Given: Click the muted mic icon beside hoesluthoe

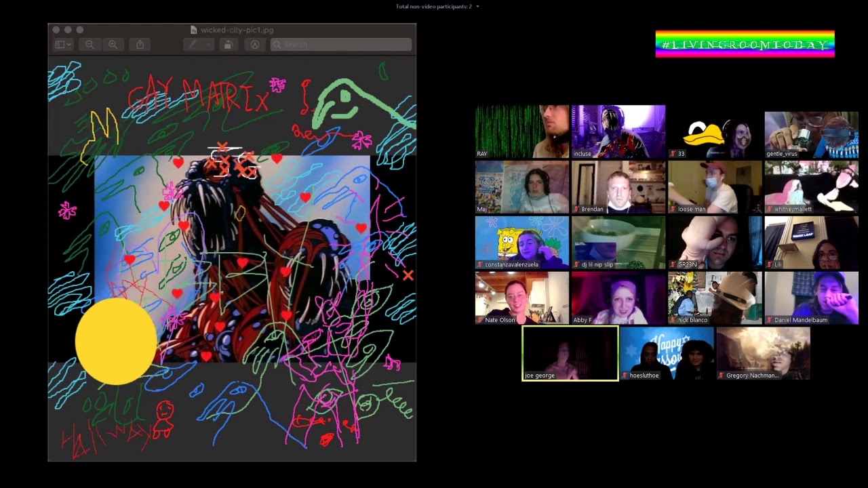Looking at the screenshot, I should [625, 376].
